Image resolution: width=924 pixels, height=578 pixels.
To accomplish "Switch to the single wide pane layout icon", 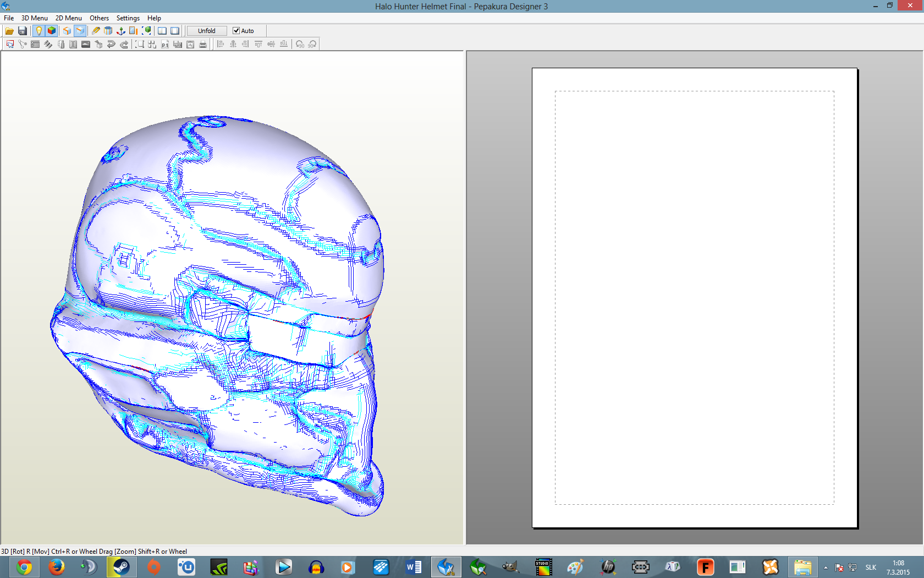I will click(175, 31).
